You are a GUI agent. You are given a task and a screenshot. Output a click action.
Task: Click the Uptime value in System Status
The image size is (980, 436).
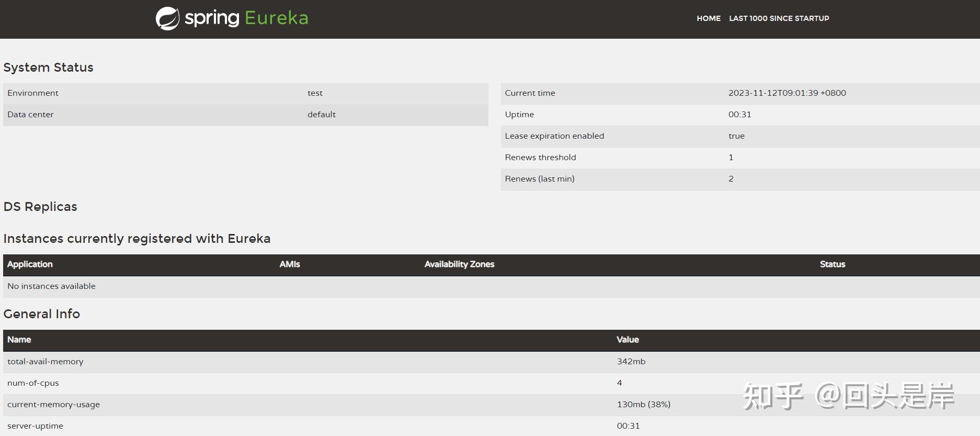pyautogui.click(x=739, y=115)
